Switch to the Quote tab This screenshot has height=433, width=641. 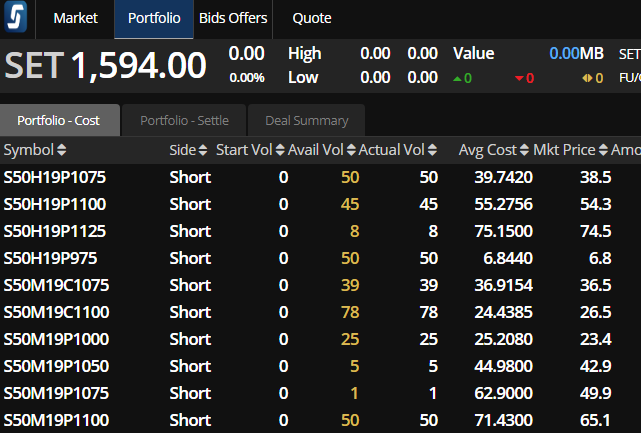click(x=312, y=18)
